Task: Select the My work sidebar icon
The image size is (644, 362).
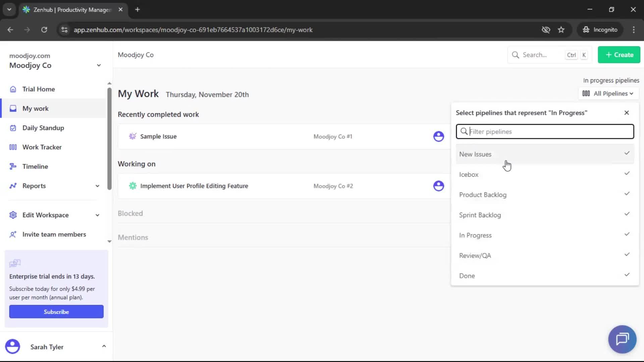Action: (x=13, y=108)
